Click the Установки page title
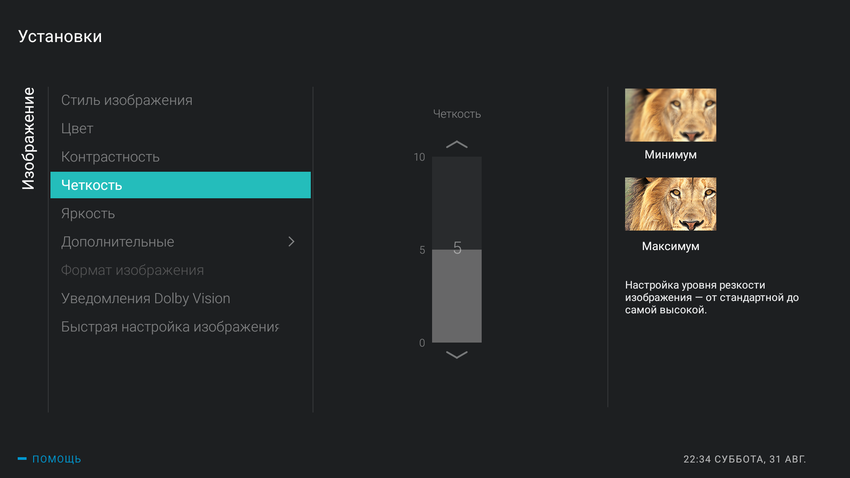 [60, 37]
